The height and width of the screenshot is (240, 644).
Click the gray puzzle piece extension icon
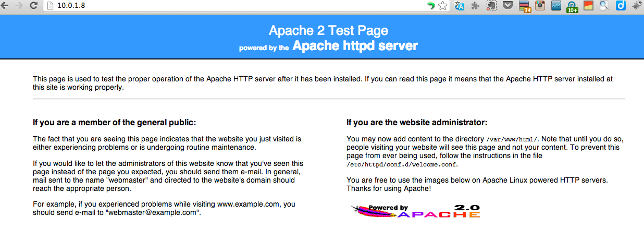point(475,6)
